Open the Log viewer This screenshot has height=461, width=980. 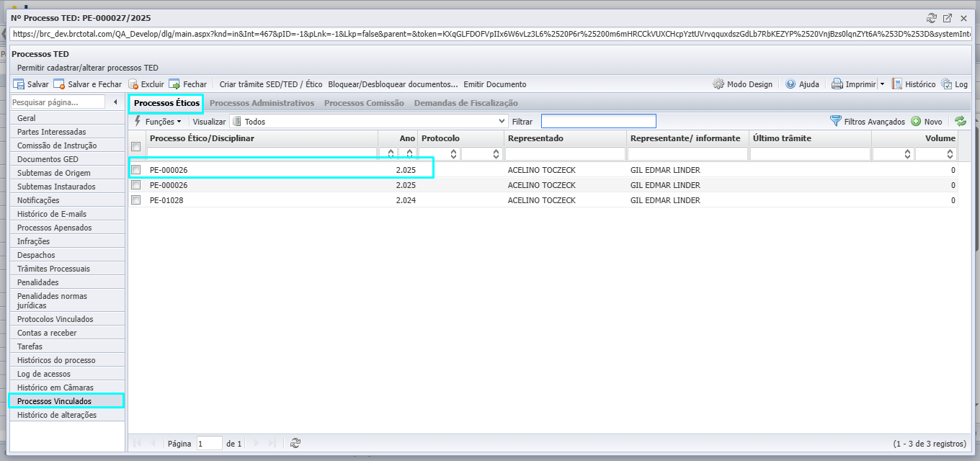point(954,84)
